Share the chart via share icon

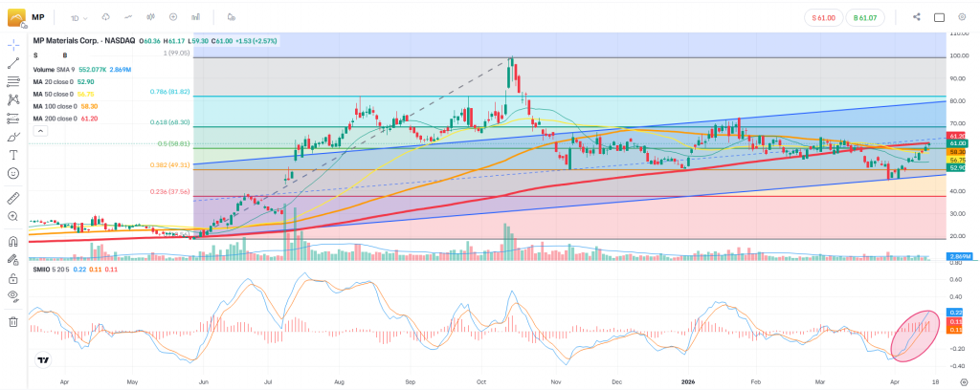click(917, 16)
